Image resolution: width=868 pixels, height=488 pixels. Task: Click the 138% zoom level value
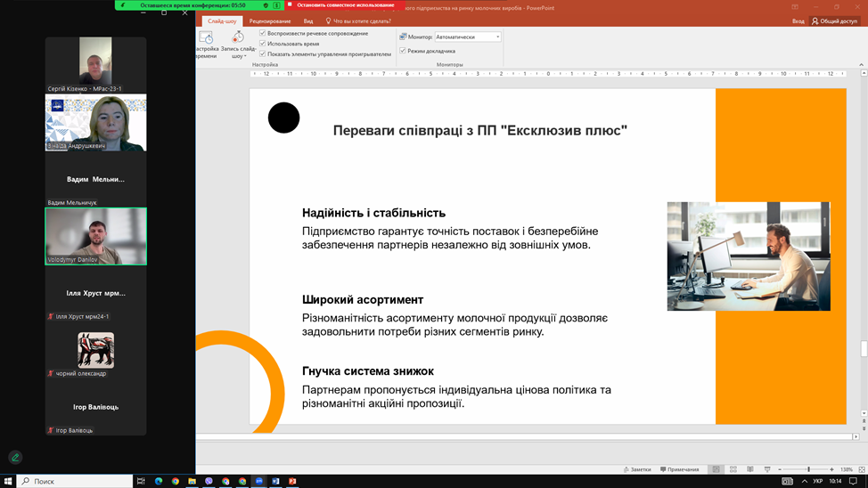point(847,469)
